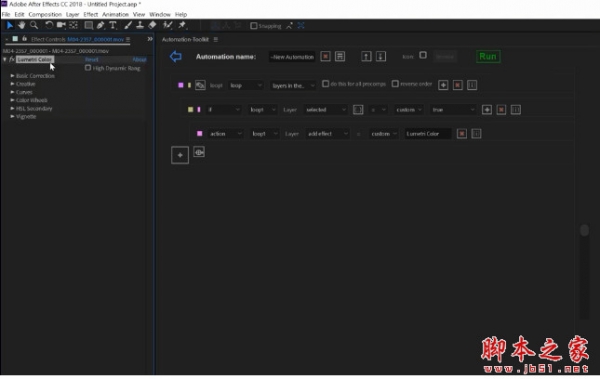This screenshot has height=379, width=600.
Task: Expand the Curves group
Action: (12, 92)
